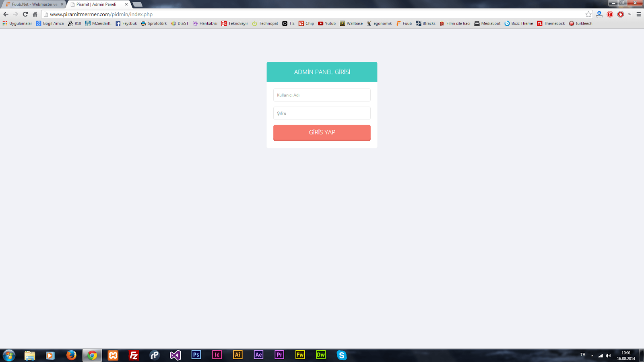Open Firefox from the taskbar
Image resolution: width=644 pixels, height=362 pixels.
[x=71, y=355]
